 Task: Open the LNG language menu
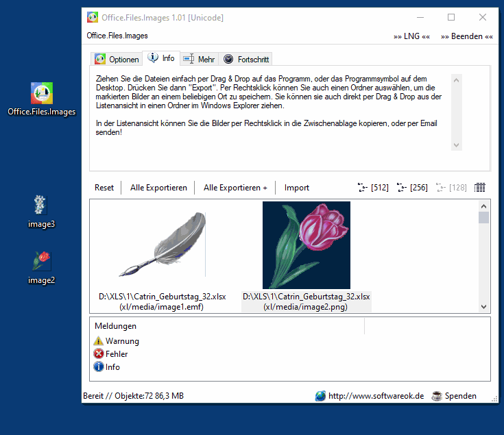pyautogui.click(x=411, y=36)
